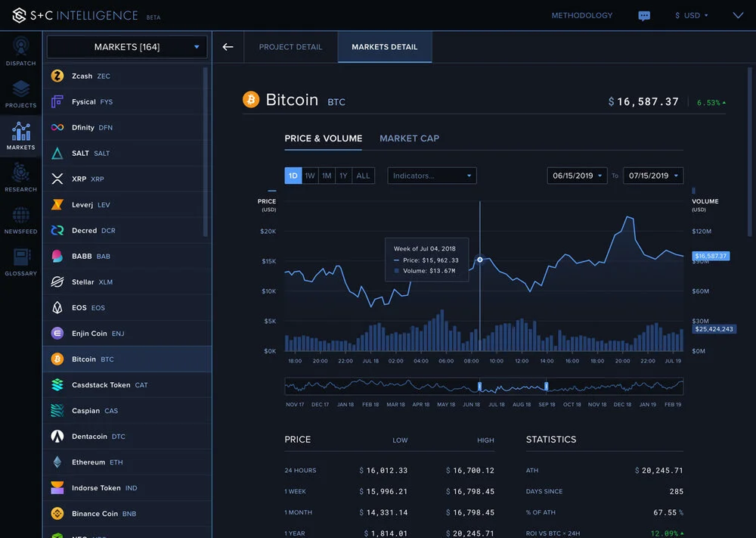756x538 pixels.
Task: Click the back arrow button
Action: 228,47
